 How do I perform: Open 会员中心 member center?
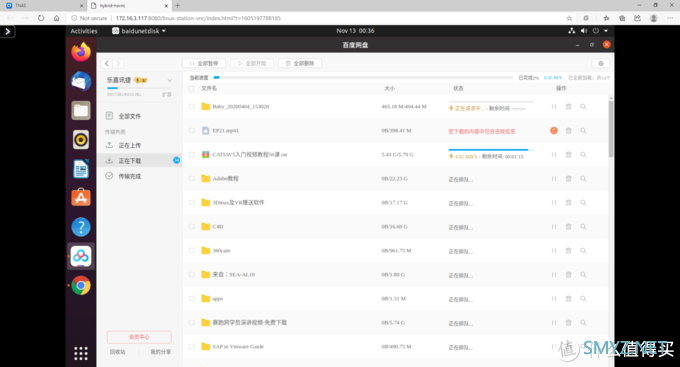139,337
